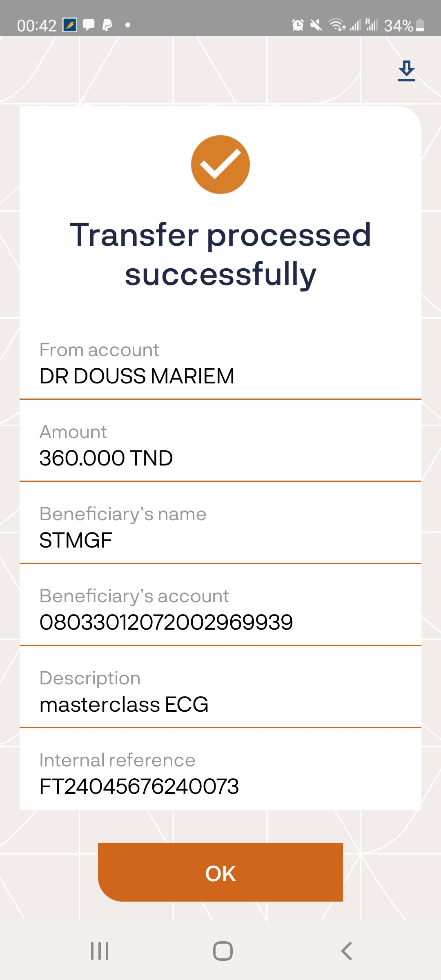Tap the Wi-Fi status icon
Image resolution: width=441 pixels, height=980 pixels.
point(337,25)
